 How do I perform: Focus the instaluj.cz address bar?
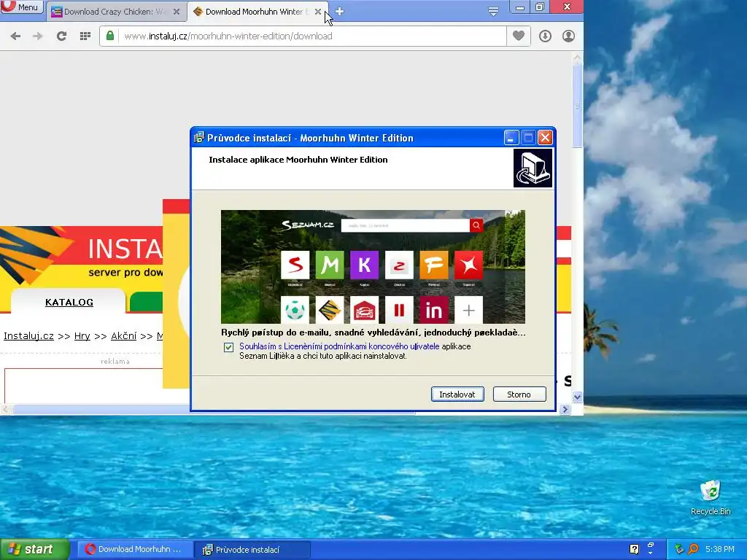(x=312, y=36)
